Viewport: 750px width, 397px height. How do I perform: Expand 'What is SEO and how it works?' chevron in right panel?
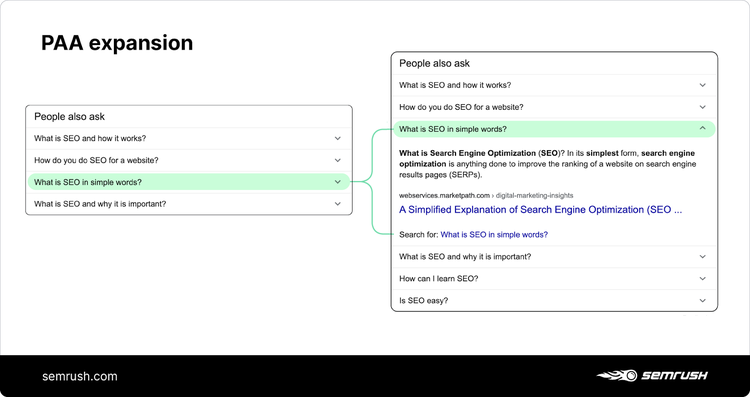702,85
